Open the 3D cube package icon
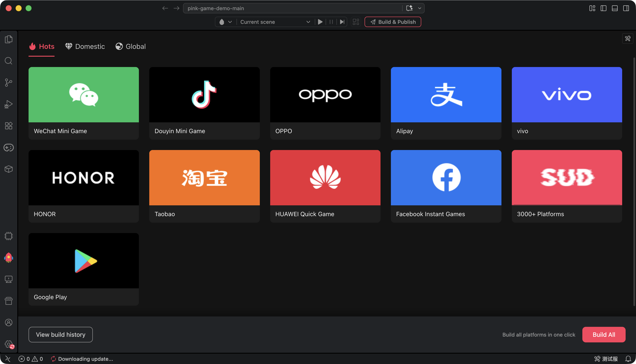Image resolution: width=636 pixels, height=364 pixels. pos(9,169)
